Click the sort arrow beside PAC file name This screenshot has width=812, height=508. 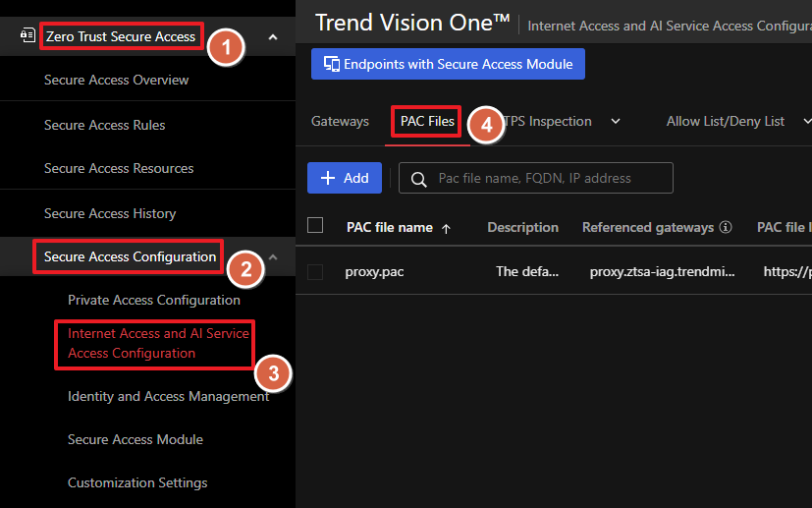(x=447, y=228)
